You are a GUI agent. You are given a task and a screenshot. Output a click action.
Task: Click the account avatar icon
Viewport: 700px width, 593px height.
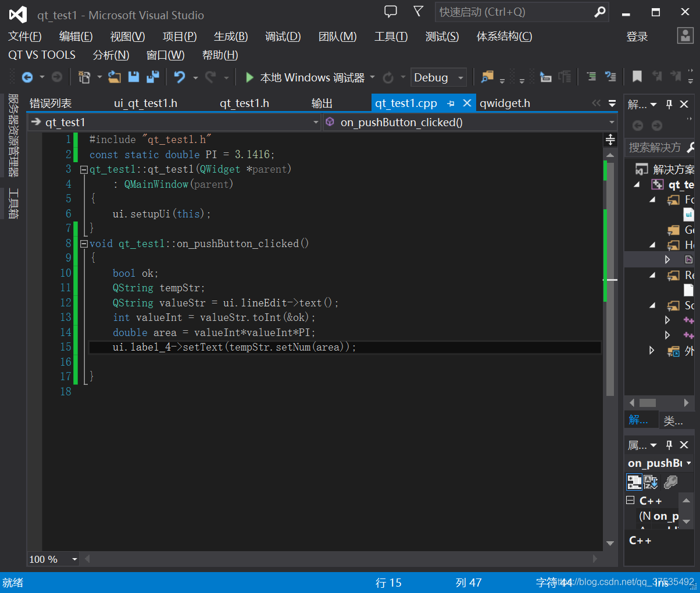click(x=685, y=35)
